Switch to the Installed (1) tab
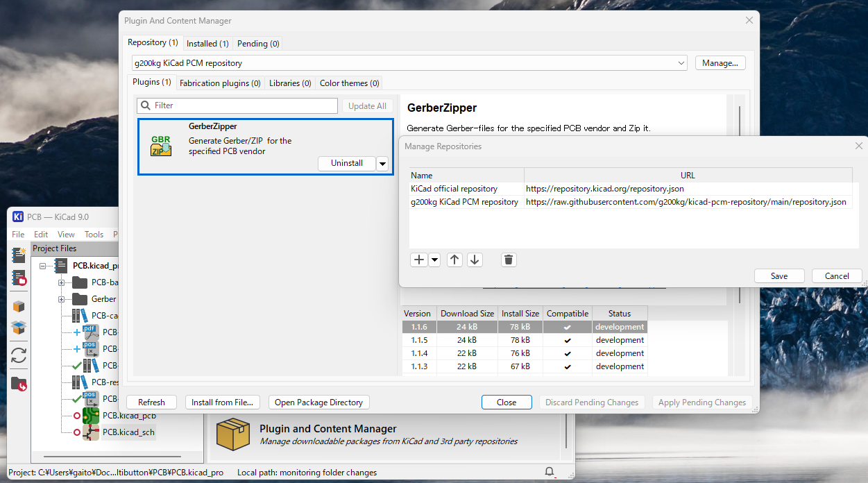This screenshot has height=483, width=868. [207, 43]
